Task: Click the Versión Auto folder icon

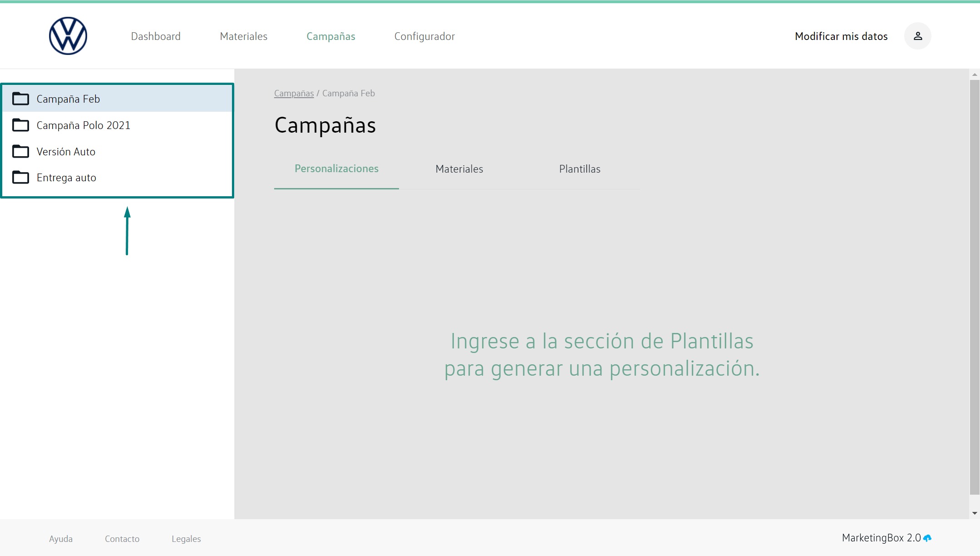Action: [x=20, y=151]
